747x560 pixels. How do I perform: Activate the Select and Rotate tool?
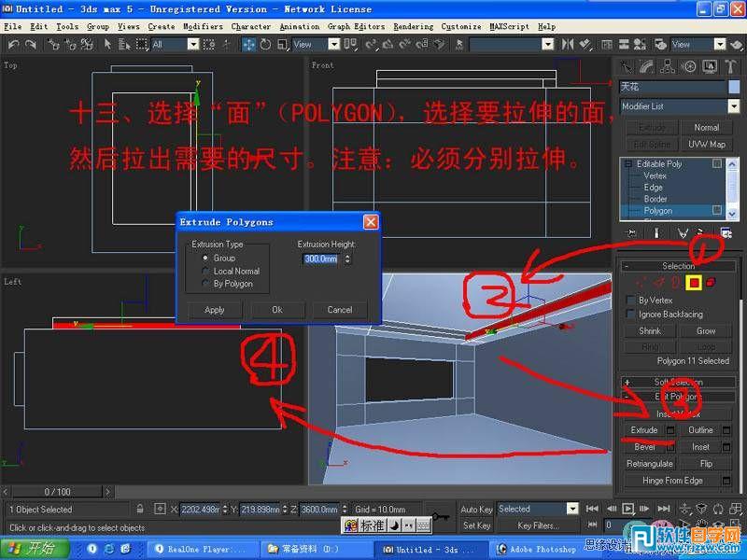click(265, 45)
